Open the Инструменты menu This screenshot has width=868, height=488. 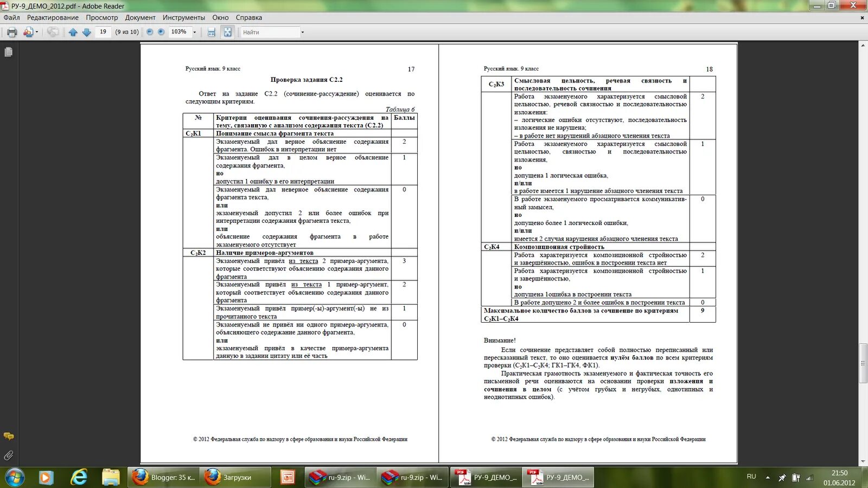click(x=184, y=17)
